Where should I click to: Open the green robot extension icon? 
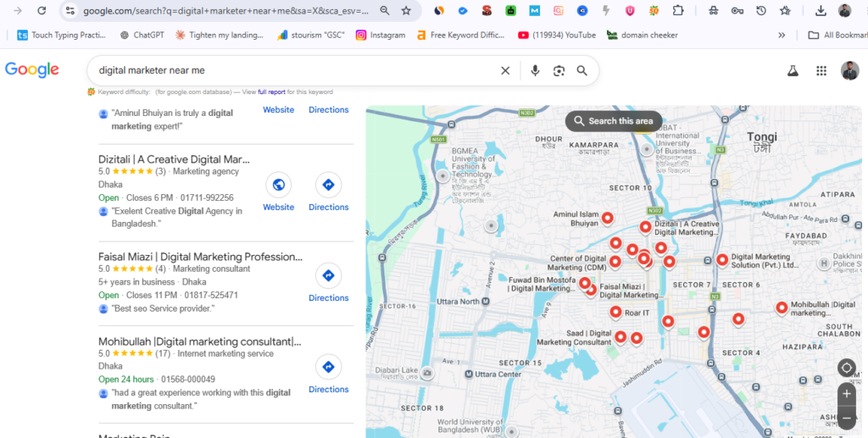[510, 10]
